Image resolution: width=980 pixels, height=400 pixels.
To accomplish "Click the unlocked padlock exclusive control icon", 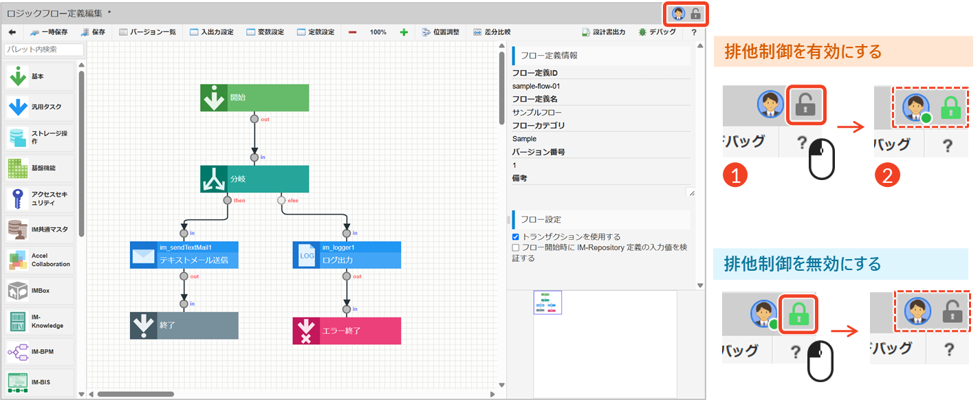I will click(x=696, y=14).
